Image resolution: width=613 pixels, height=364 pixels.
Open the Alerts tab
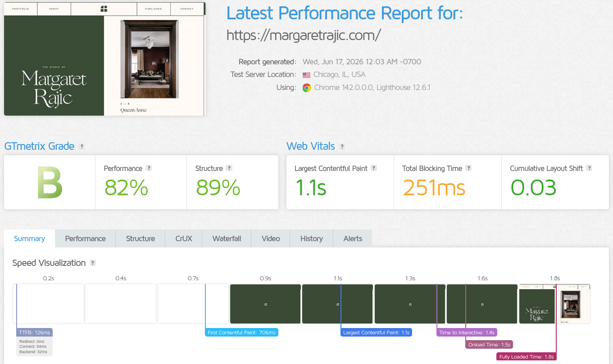click(x=353, y=238)
